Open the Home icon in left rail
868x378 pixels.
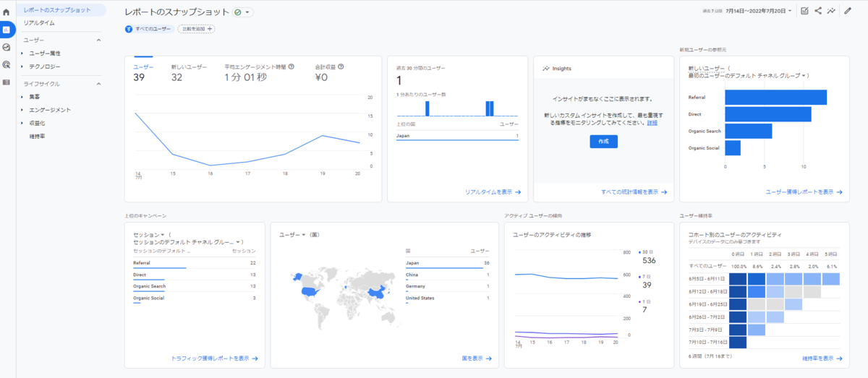point(7,12)
